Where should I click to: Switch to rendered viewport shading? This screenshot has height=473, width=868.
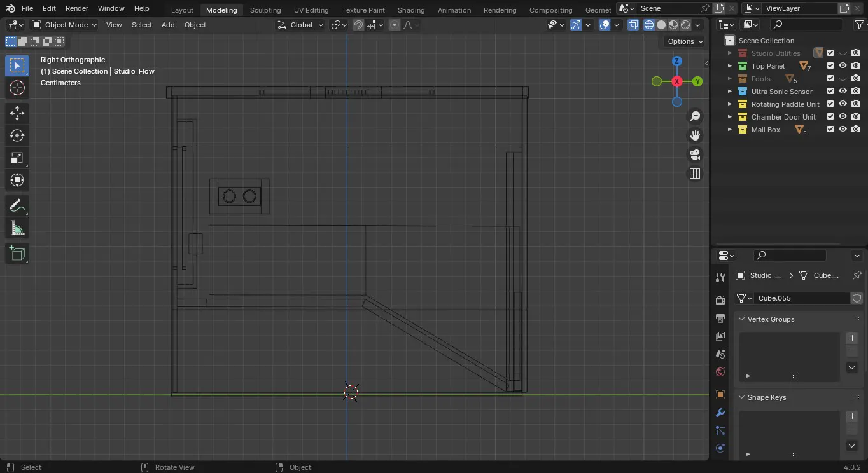click(685, 25)
